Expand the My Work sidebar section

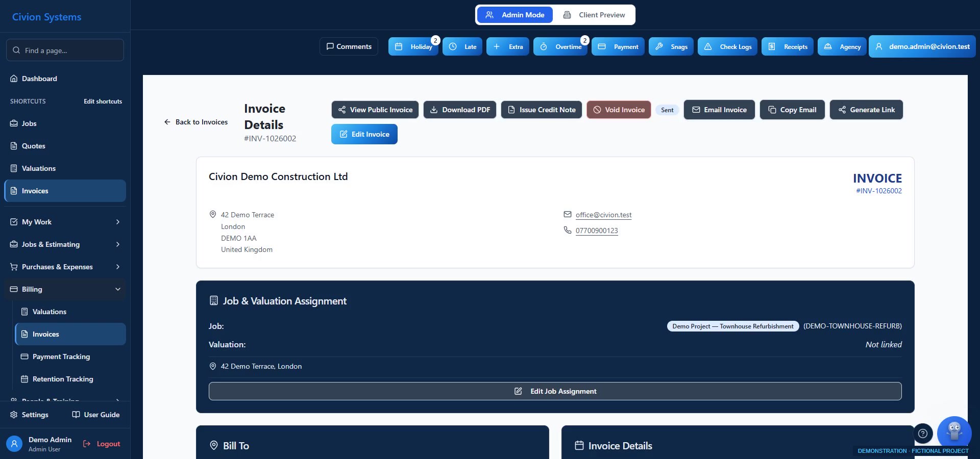tap(65, 222)
